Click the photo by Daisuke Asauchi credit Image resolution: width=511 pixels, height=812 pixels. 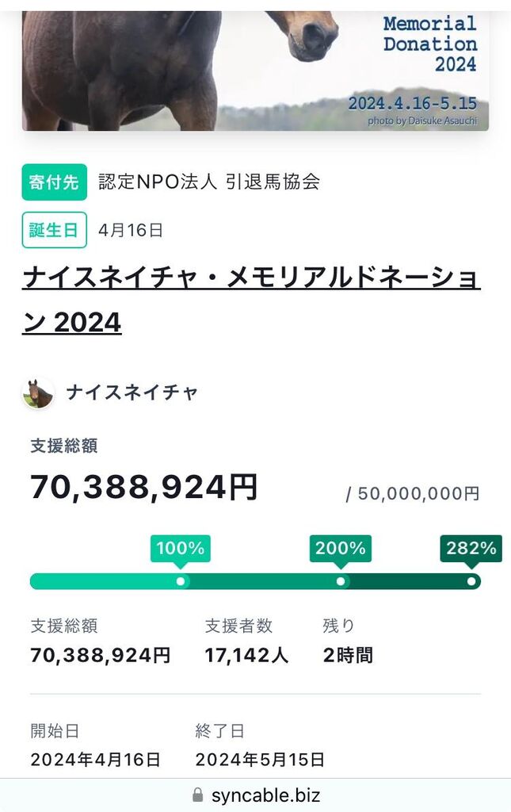[x=424, y=121]
